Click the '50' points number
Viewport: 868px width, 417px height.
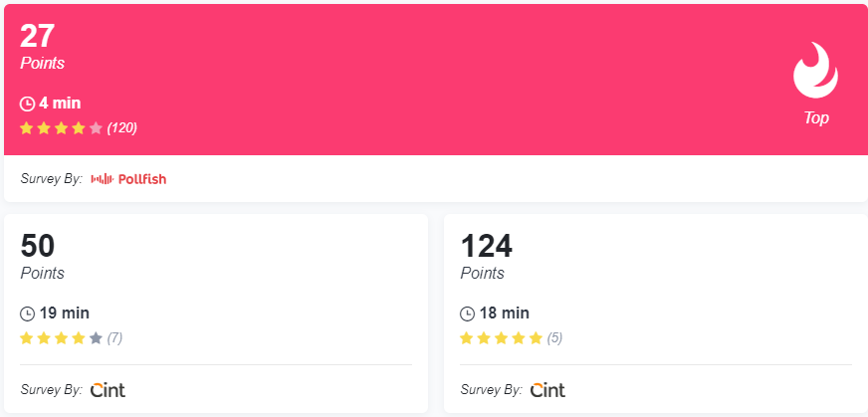tap(38, 246)
